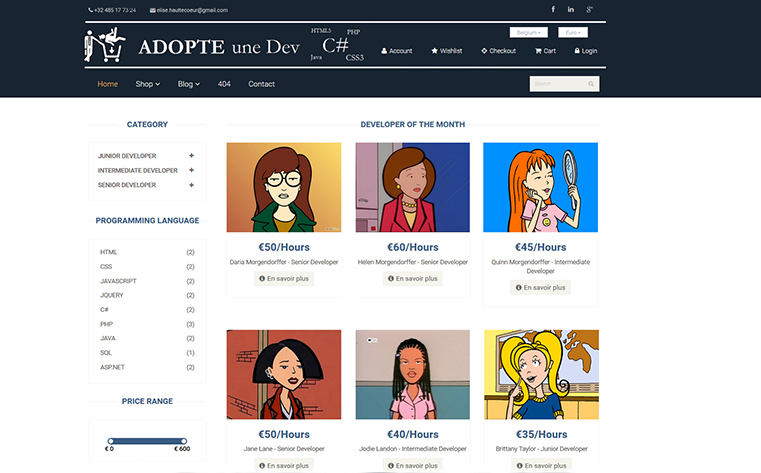Click the Login lock link

coord(586,51)
